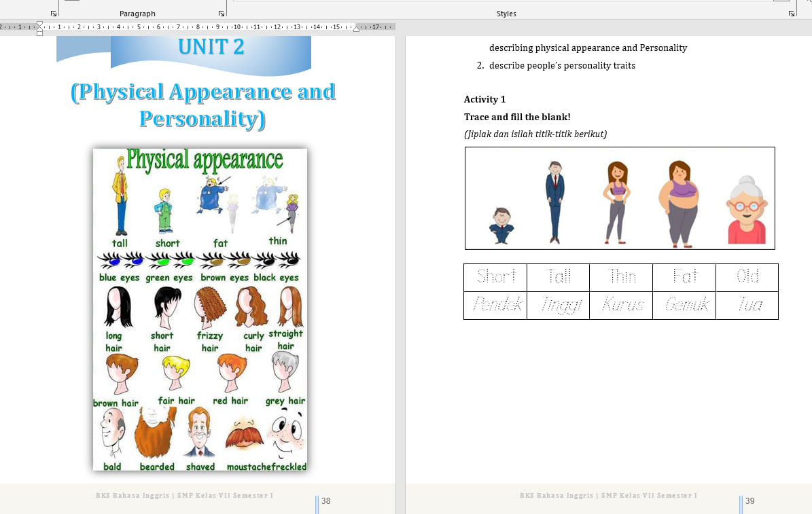
Task: Click the "Short" table cell
Action: 495,278
